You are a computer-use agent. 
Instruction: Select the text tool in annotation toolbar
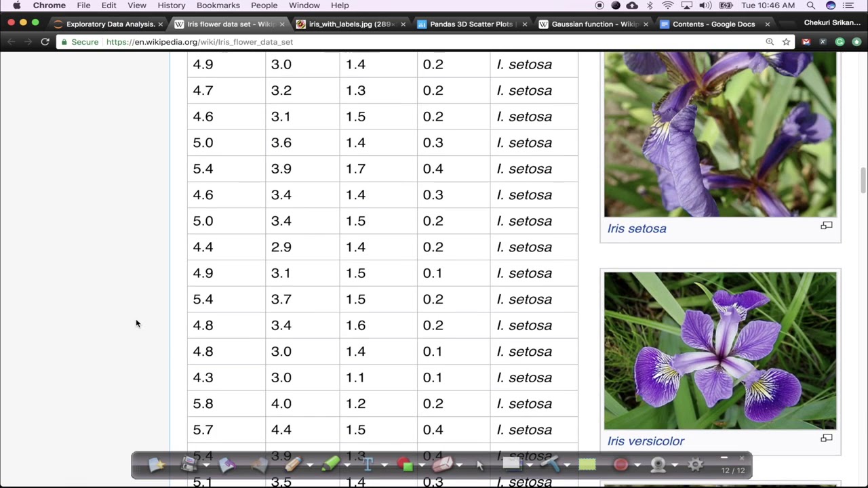[x=368, y=465]
